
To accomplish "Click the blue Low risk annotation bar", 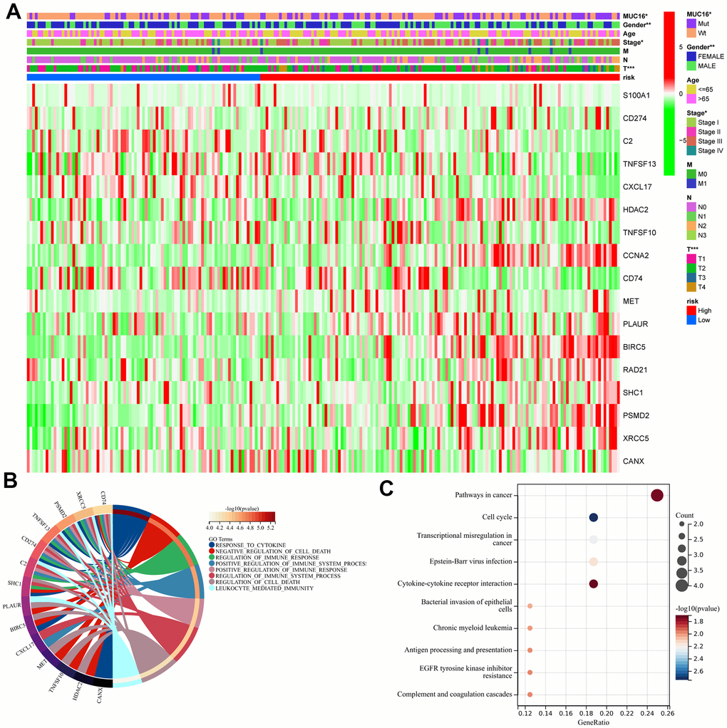I will pos(143,77).
